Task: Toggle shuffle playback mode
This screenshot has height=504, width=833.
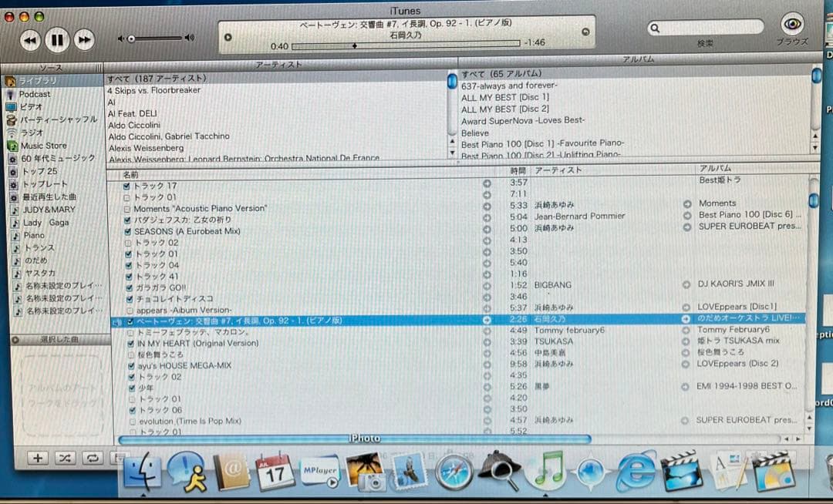Action: [x=65, y=459]
